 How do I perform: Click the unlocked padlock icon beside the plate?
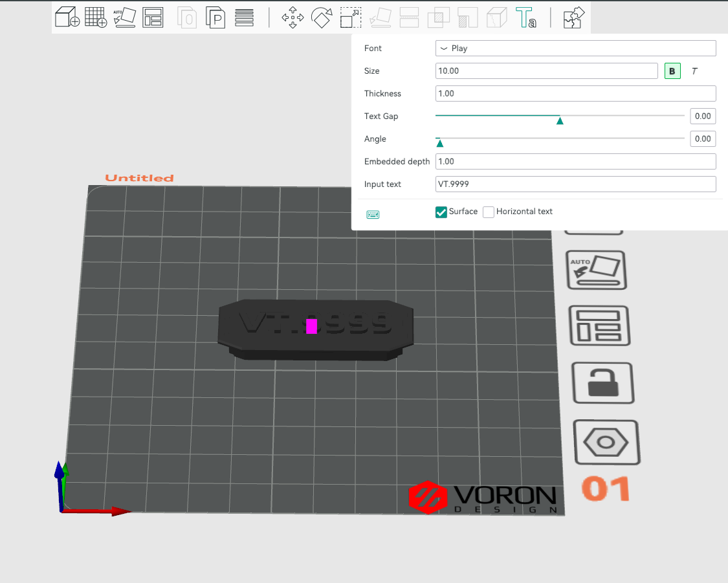603,382
